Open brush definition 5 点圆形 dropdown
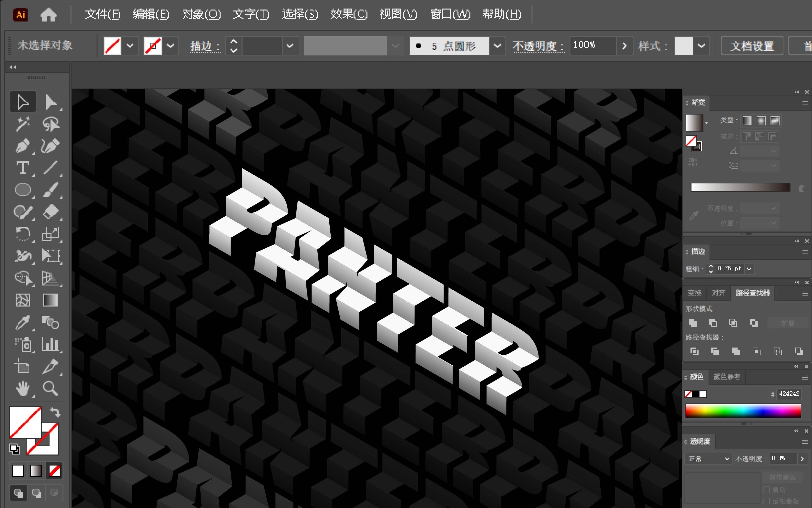812x508 pixels. [x=497, y=46]
